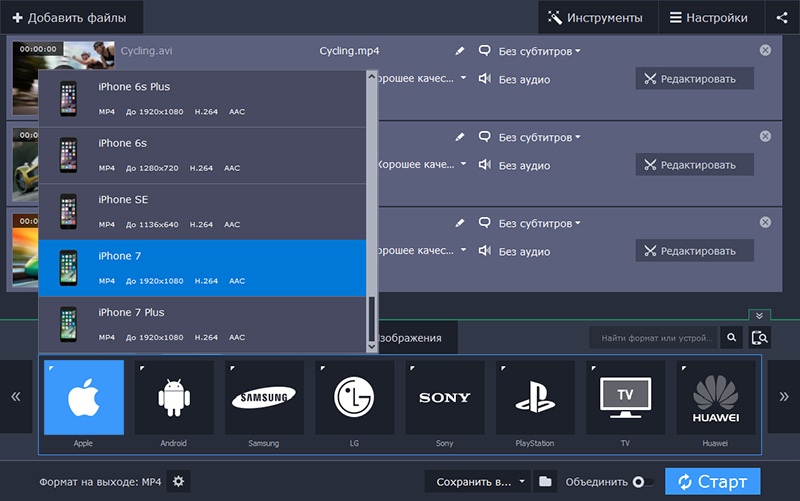Expand Без субтитров dropdown in second row
800x501 pixels.
coord(539,137)
